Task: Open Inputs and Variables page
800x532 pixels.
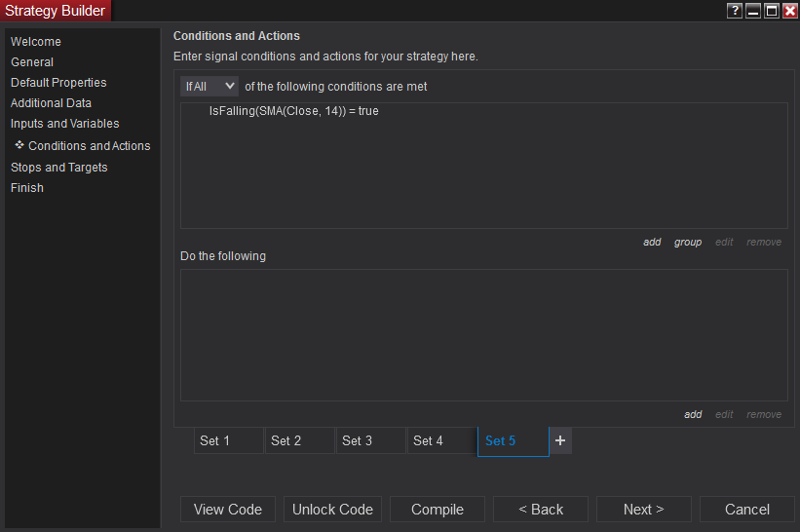Action: pos(64,124)
